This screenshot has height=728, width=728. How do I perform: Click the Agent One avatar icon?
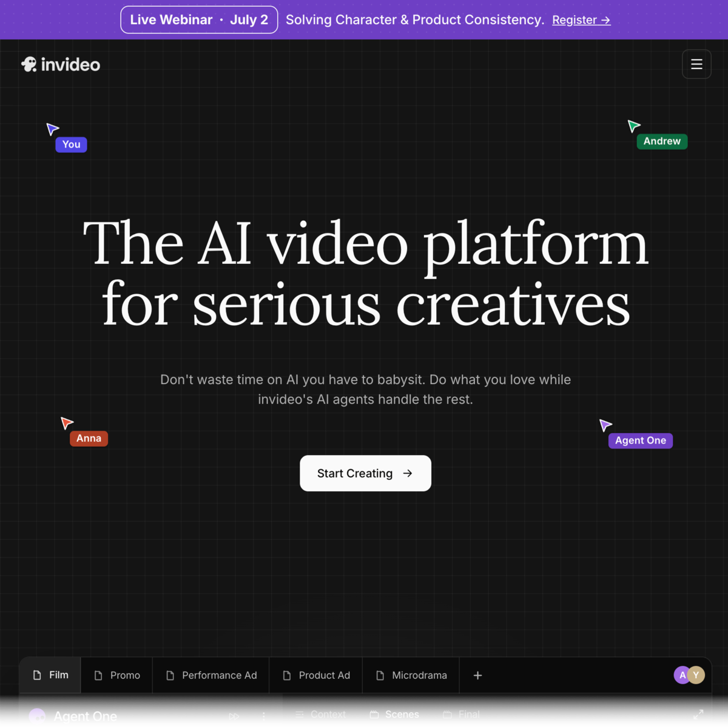pos(37,716)
